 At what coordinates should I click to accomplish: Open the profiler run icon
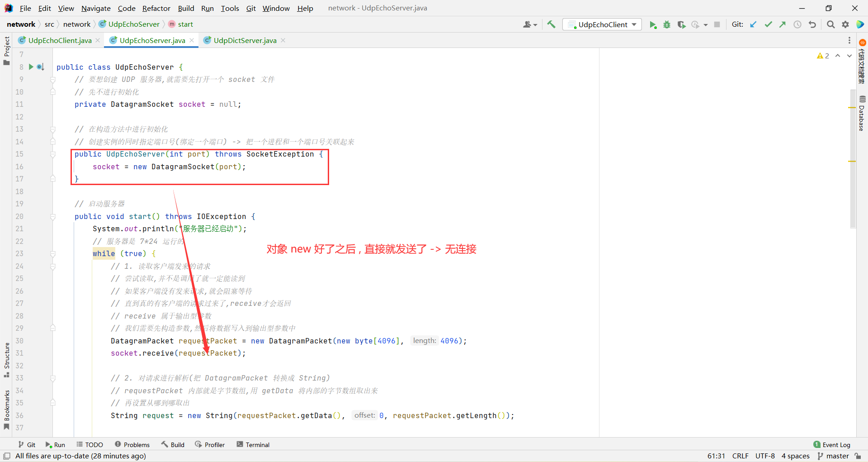coord(695,24)
